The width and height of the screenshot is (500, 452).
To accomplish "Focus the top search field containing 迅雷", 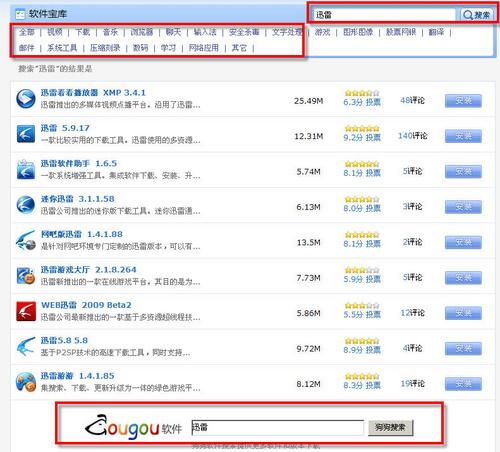I will 384,15.
